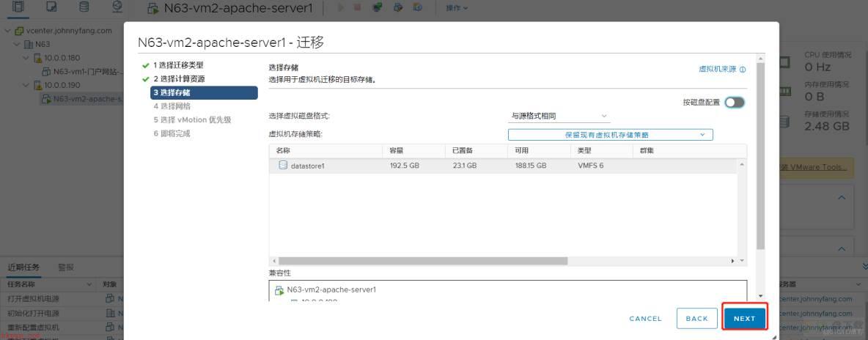Screen dimensions: 868x340
Task: Click the CANCEL button
Action: pos(645,319)
